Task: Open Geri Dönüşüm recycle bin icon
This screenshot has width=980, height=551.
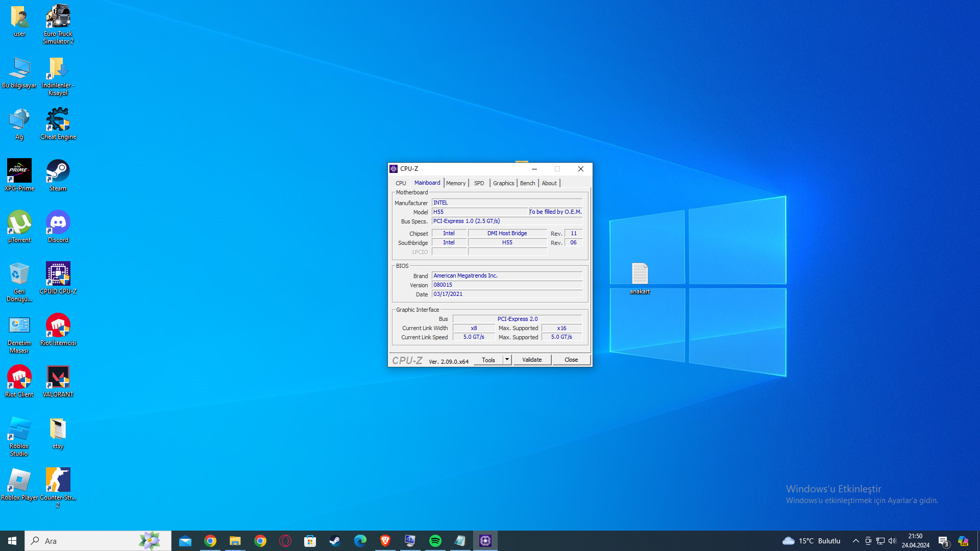Action: 19,282
